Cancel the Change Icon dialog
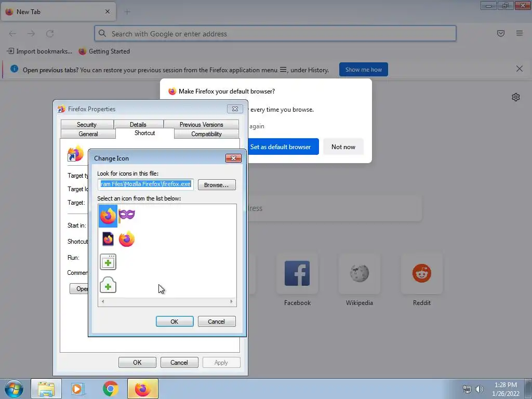The image size is (532, 399). 217,321
